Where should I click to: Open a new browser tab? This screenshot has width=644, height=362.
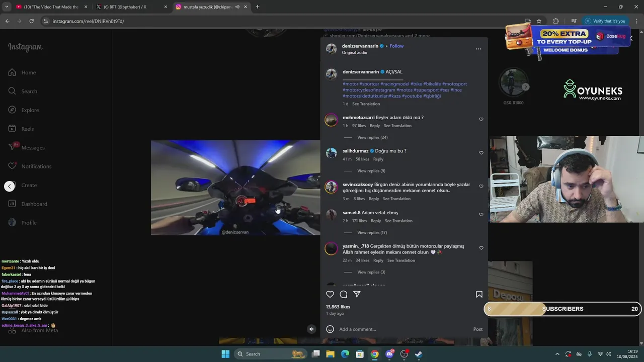pos(258,7)
